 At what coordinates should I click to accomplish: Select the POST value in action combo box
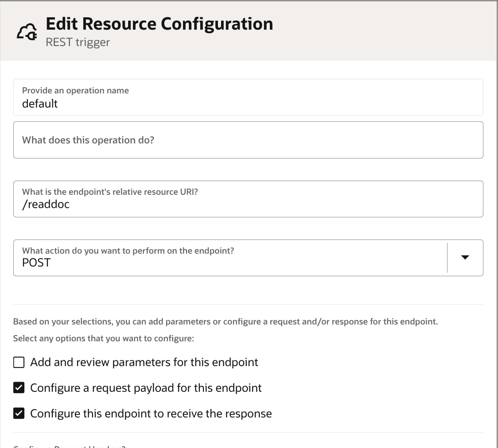36,263
